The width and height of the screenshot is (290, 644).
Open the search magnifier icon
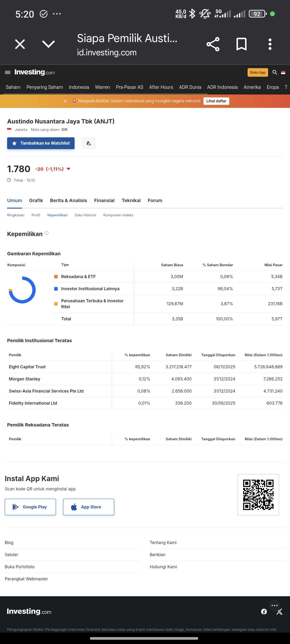[275, 72]
